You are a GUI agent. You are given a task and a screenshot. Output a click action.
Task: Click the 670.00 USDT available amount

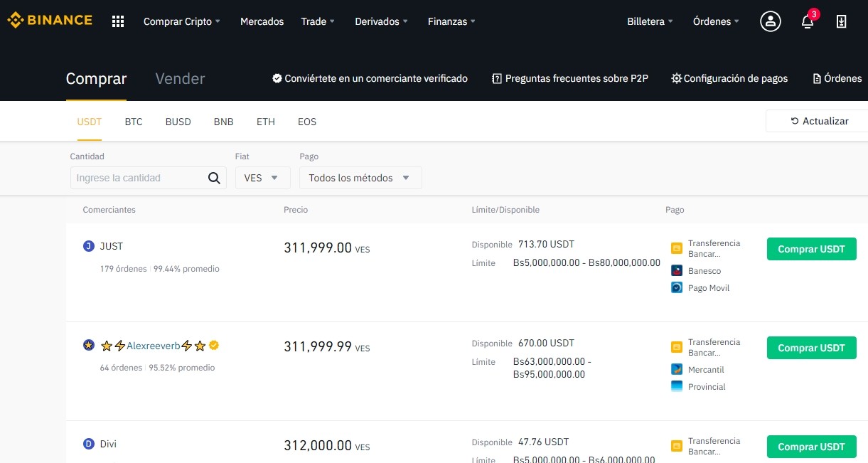tap(546, 343)
